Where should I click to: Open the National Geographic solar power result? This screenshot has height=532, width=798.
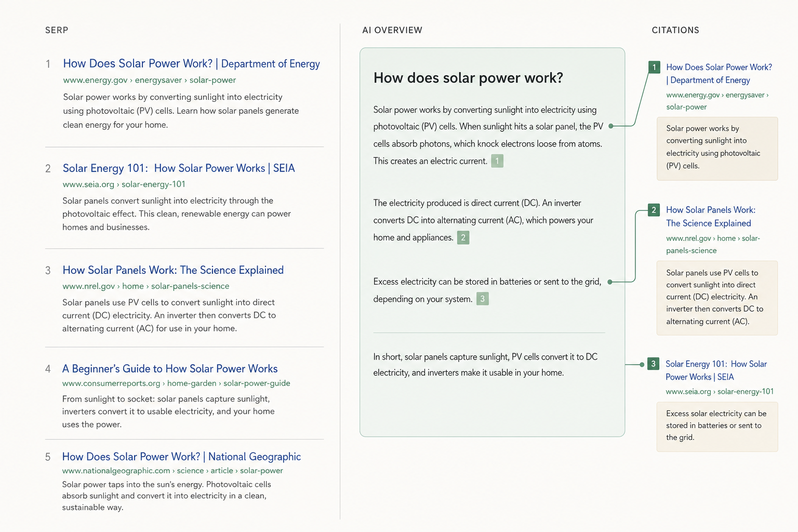[x=181, y=457]
